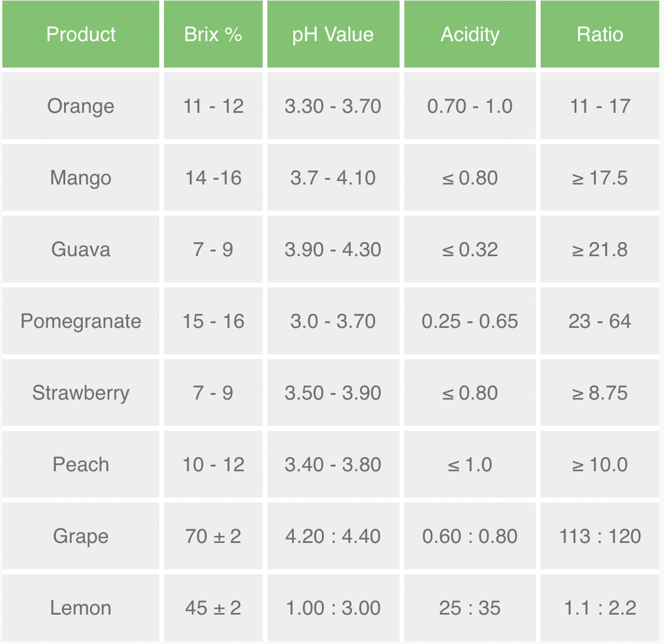
Task: Click the pH Value column header
Action: pyautogui.click(x=333, y=34)
